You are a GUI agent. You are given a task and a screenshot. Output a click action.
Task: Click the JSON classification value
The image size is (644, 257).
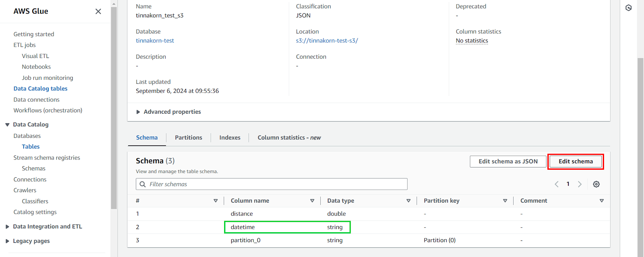[x=303, y=15]
